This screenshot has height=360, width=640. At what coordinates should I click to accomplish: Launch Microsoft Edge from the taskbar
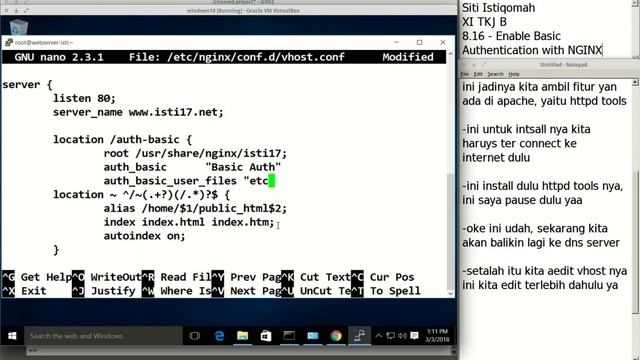pos(219,336)
